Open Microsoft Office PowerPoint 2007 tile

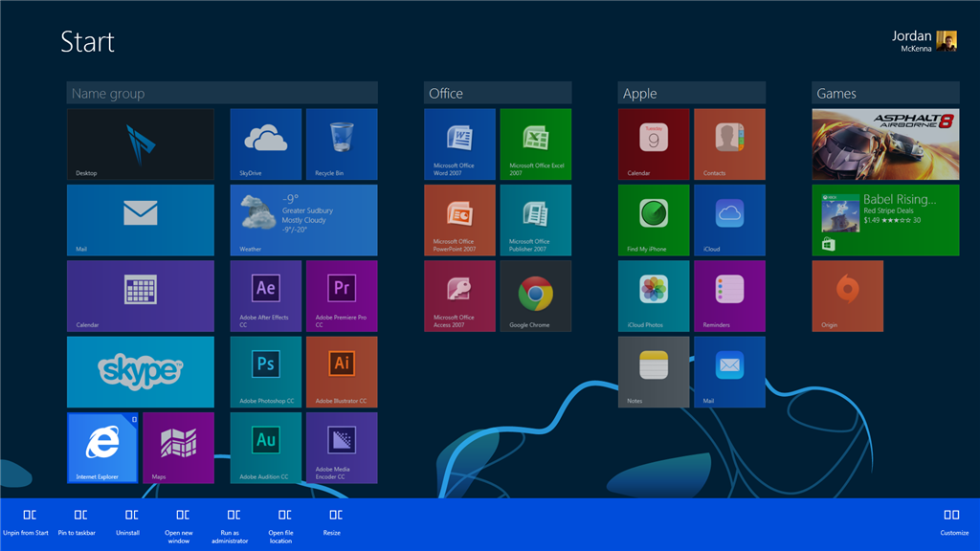pos(460,220)
